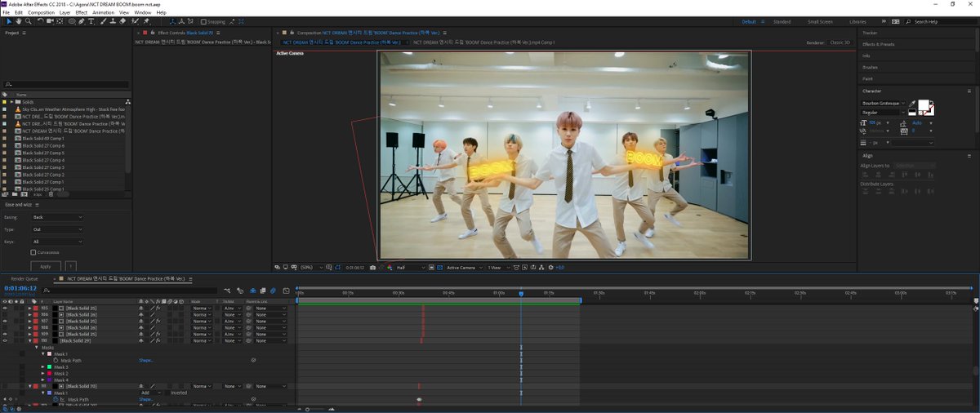Select the Hand tool
The image size is (980, 413).
click(19, 21)
